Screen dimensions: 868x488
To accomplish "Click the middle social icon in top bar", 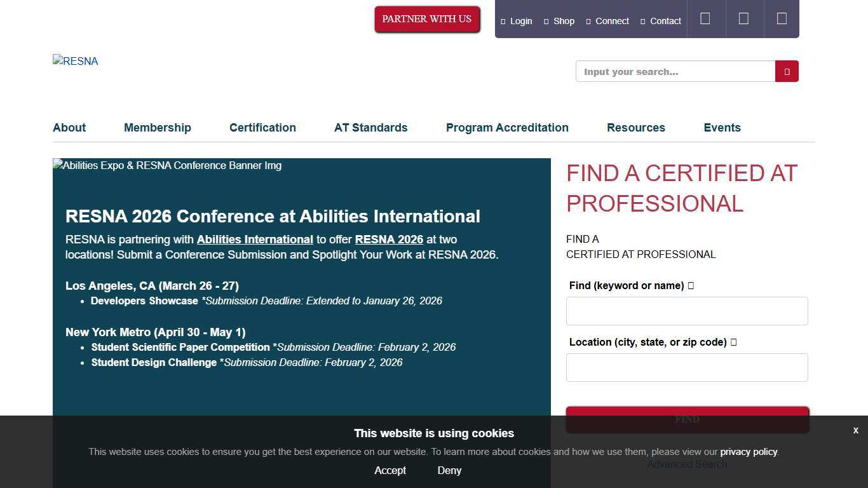I will click(x=743, y=19).
